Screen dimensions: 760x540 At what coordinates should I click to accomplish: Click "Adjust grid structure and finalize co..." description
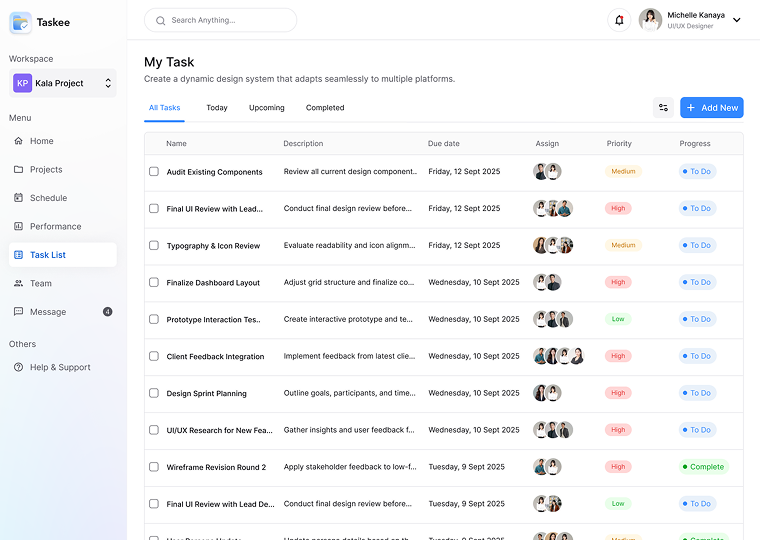click(x=349, y=282)
